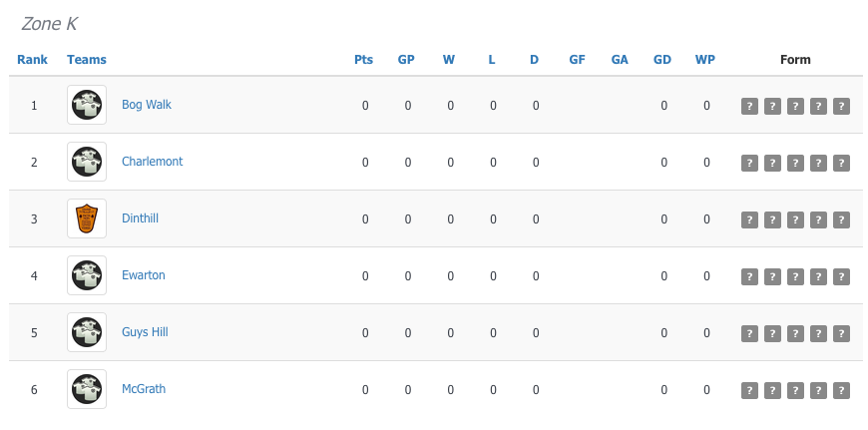The image size is (868, 430).
Task: Open the Bog Walk team page
Action: click(147, 105)
